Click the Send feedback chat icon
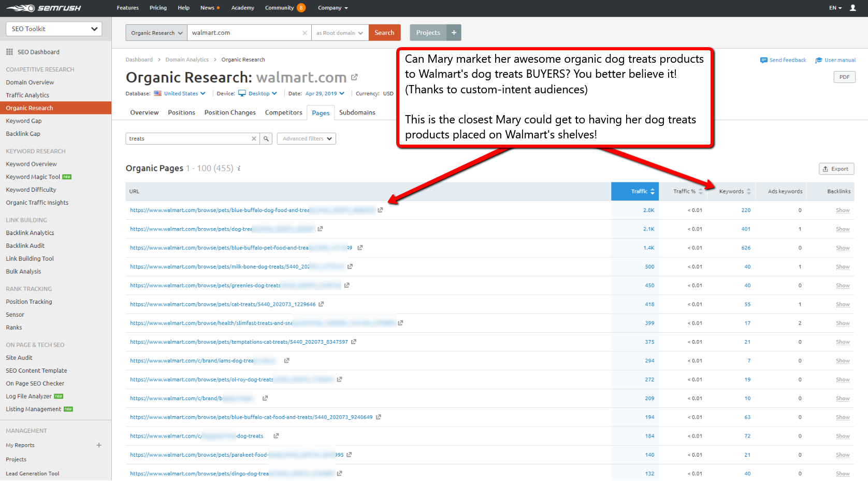 click(763, 60)
